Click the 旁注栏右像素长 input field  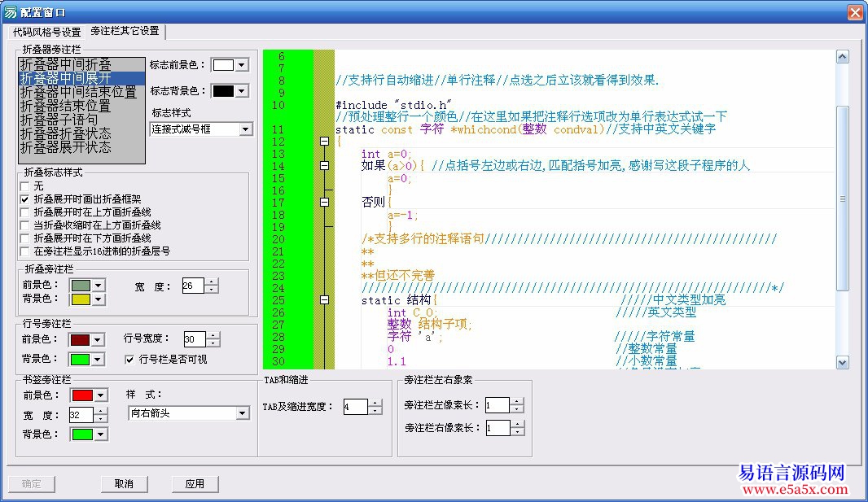[x=498, y=428]
